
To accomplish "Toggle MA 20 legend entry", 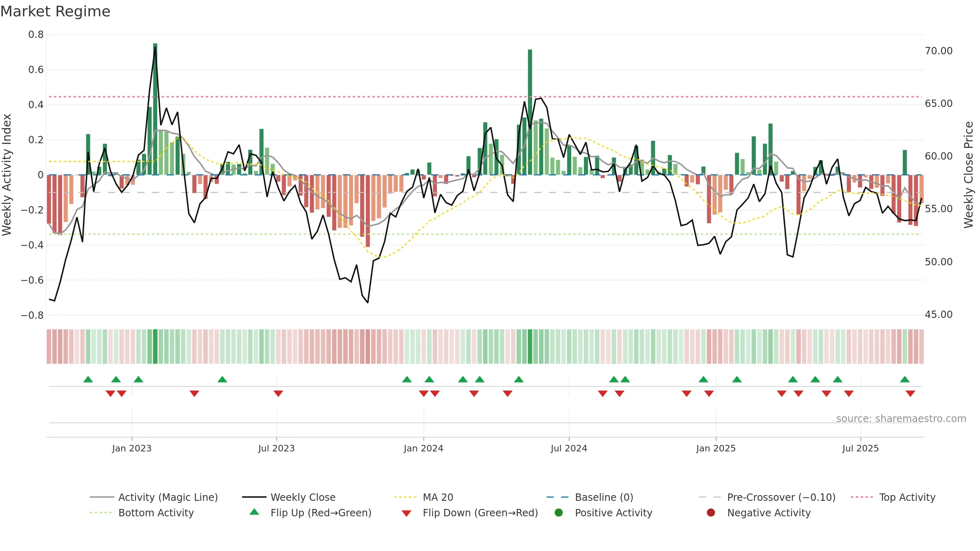I will 423,497.
